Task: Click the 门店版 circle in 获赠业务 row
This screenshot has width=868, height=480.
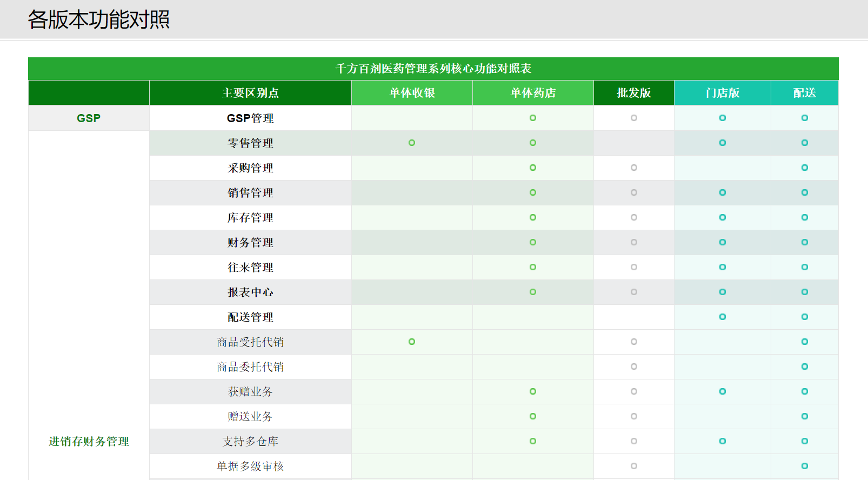Action: [723, 391]
